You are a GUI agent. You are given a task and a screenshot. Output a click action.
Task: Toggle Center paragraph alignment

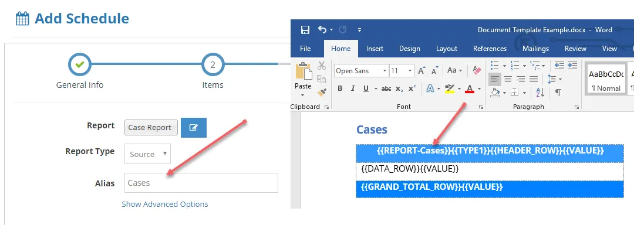508,79
